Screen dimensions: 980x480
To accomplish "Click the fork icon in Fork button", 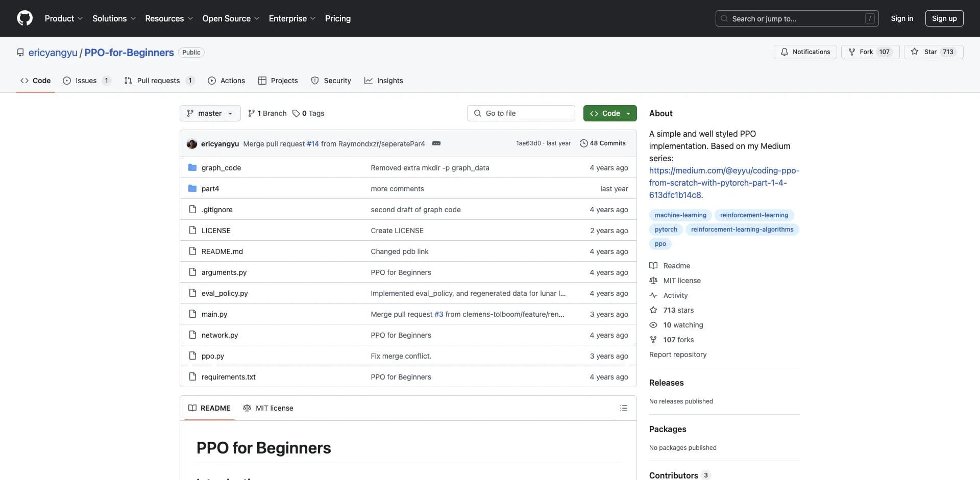I will [x=852, y=52].
